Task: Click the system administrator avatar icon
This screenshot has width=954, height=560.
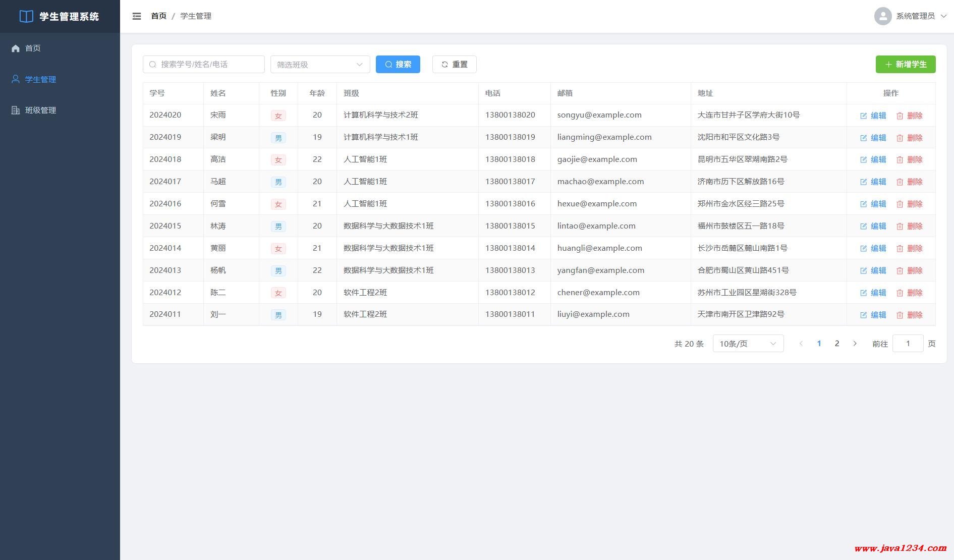Action: click(882, 16)
